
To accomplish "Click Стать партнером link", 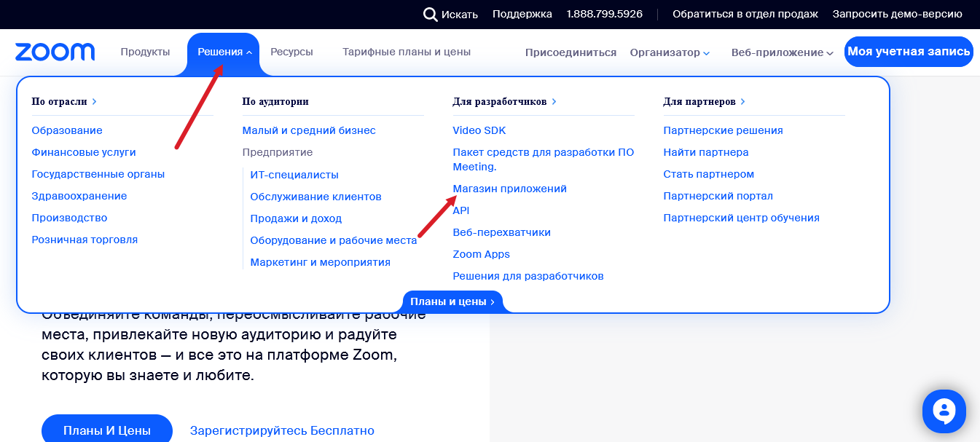I will pyautogui.click(x=708, y=174).
